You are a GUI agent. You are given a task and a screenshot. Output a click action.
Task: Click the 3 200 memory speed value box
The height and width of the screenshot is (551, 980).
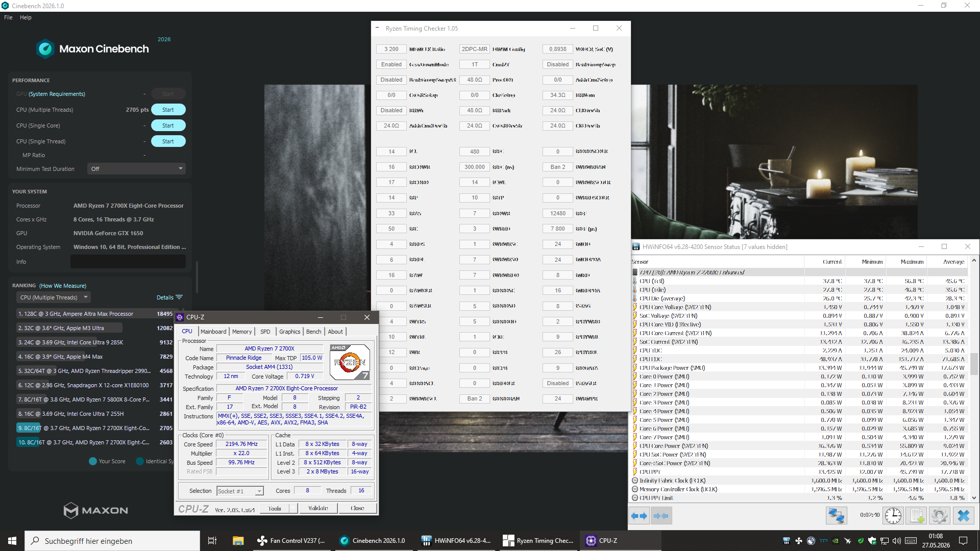coord(391,49)
